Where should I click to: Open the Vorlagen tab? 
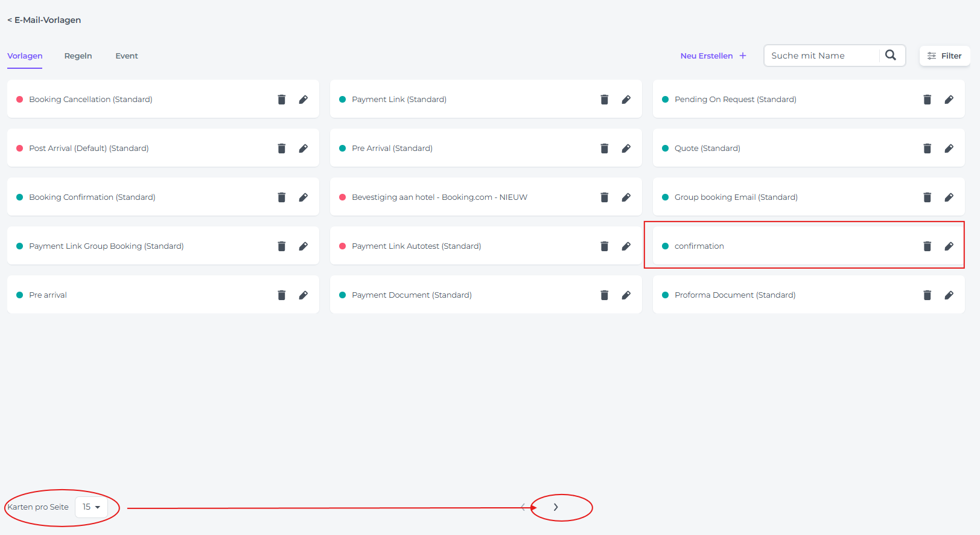tap(25, 56)
